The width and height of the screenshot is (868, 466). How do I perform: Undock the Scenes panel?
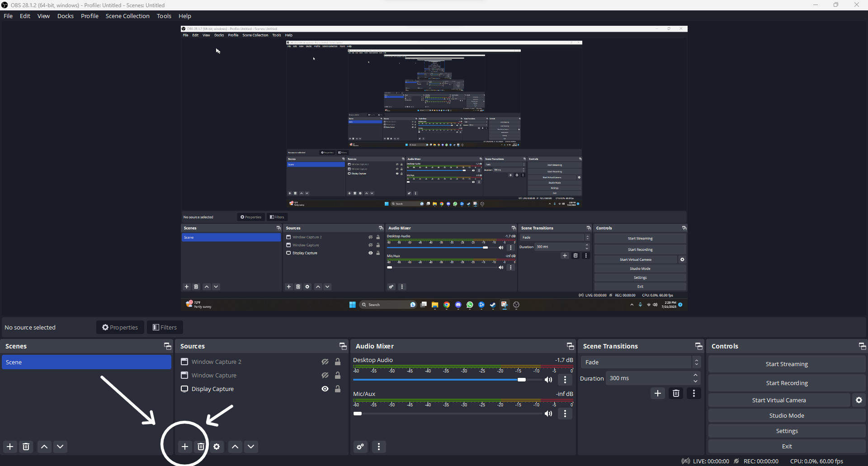tap(168, 346)
